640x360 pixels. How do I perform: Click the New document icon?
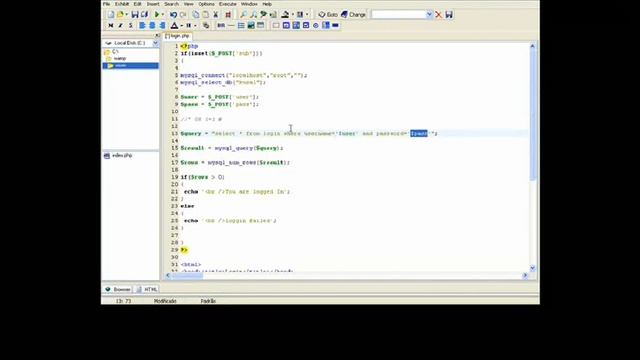tap(111, 15)
